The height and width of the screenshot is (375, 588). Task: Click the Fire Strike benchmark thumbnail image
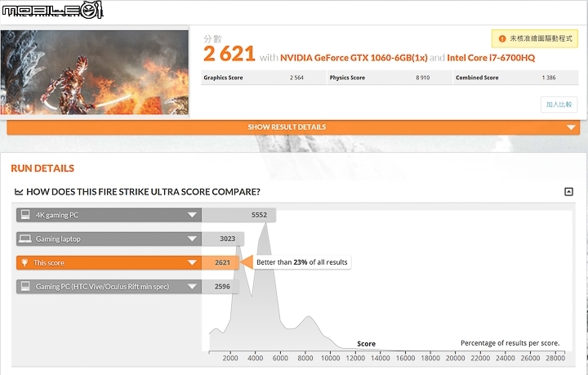click(94, 72)
